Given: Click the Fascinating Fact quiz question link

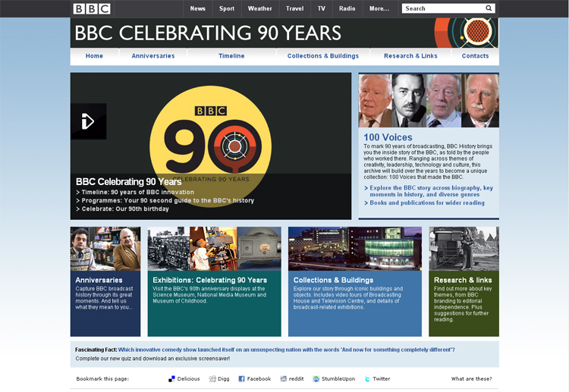Looking at the screenshot, I should [x=287, y=350].
